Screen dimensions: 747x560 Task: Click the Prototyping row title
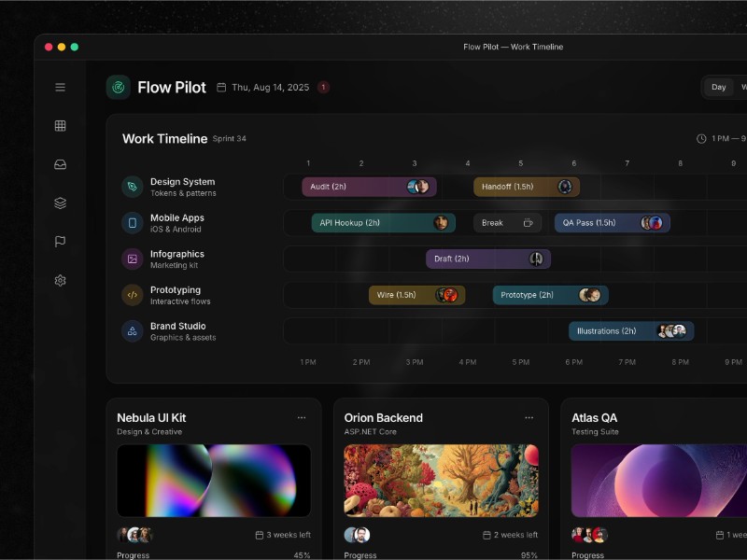pos(176,290)
